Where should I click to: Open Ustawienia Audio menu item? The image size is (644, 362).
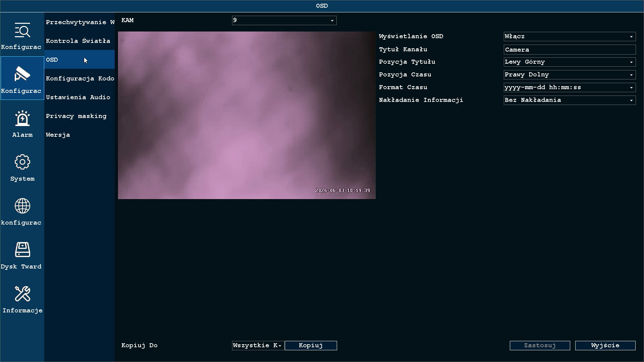coord(79,97)
